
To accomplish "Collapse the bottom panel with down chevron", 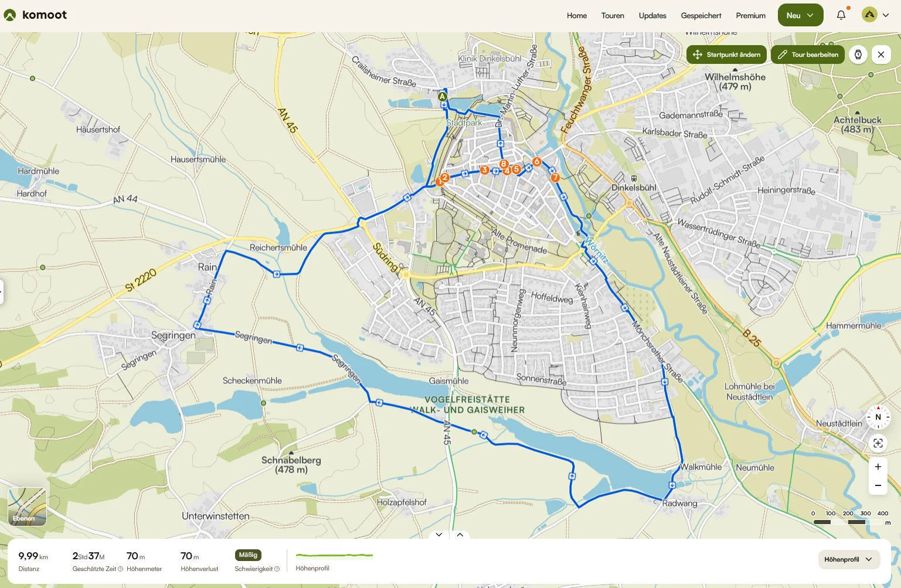I will coord(439,535).
